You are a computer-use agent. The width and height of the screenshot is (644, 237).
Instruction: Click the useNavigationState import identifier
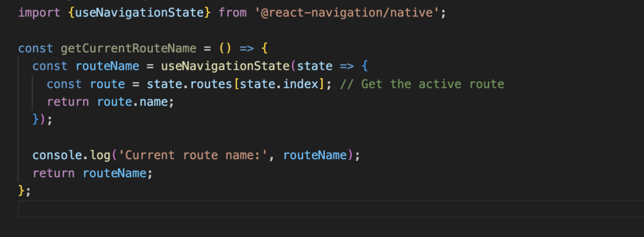pos(139,13)
